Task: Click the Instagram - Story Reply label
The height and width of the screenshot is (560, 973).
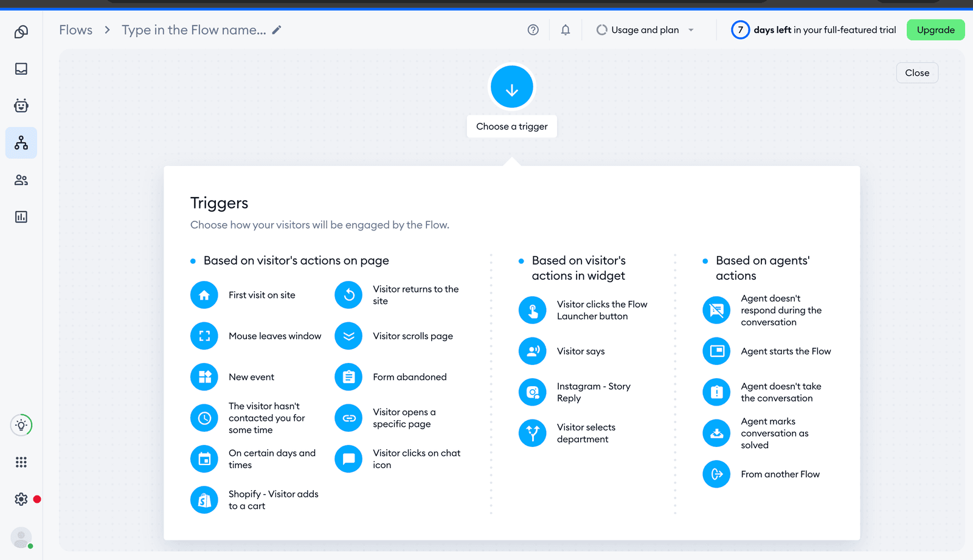Action: click(x=594, y=392)
